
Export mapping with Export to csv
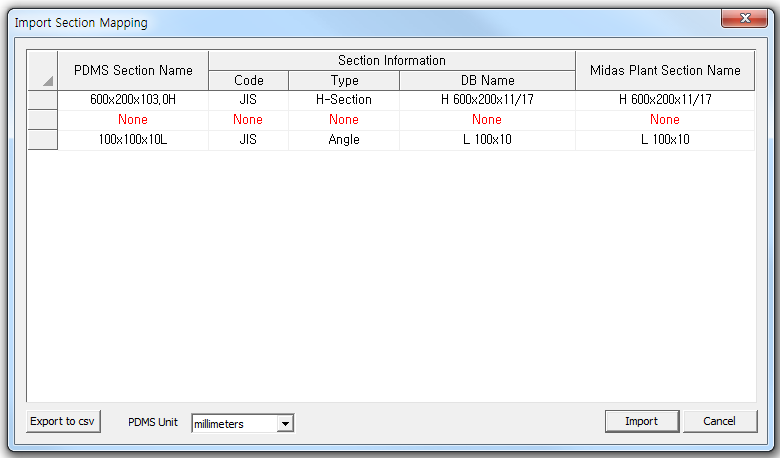(64, 421)
